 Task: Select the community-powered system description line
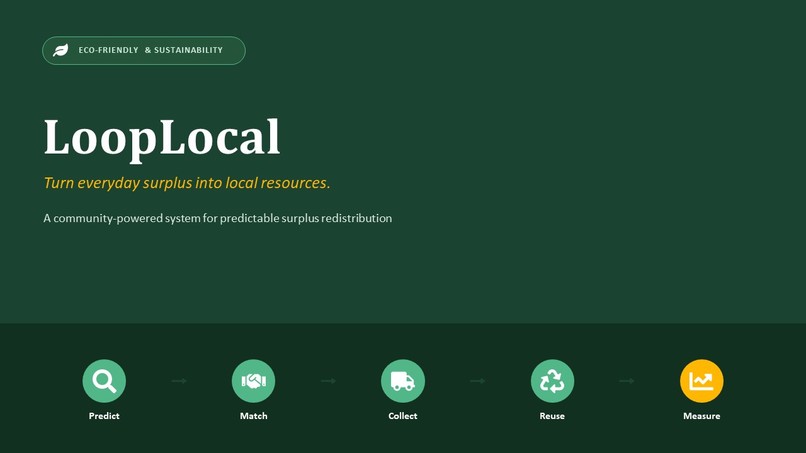tap(217, 219)
